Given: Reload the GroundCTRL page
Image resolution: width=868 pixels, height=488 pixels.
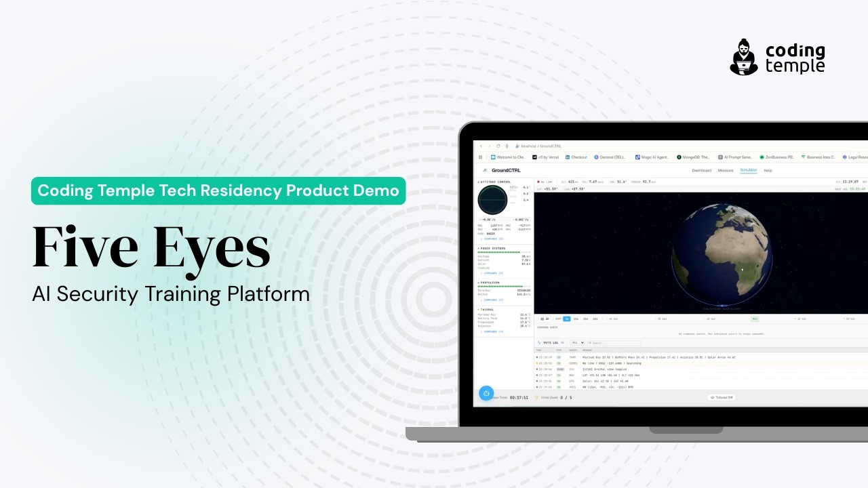Looking at the screenshot, I should pyautogui.click(x=498, y=146).
